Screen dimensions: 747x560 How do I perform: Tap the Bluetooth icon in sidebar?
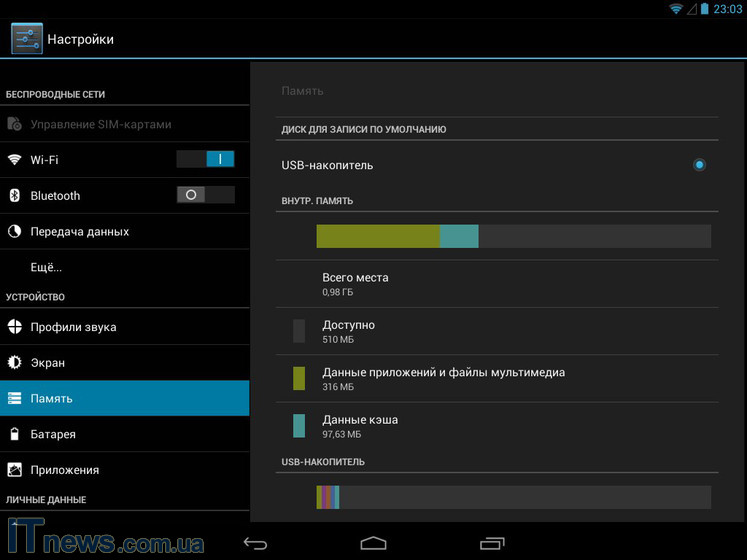tap(15, 196)
